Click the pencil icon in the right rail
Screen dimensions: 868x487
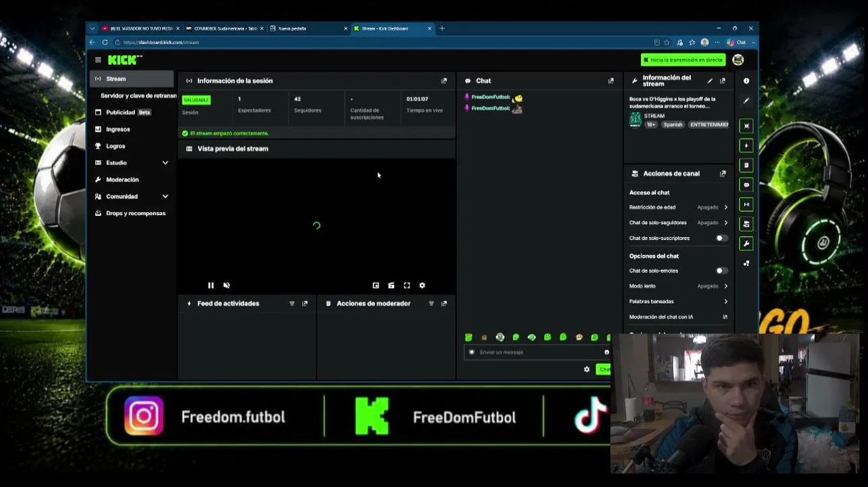point(746,101)
